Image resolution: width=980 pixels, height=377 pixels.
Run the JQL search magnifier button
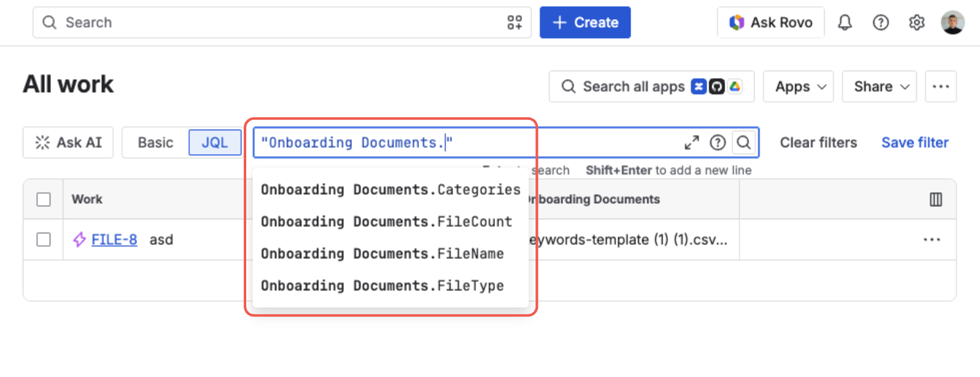click(x=744, y=142)
